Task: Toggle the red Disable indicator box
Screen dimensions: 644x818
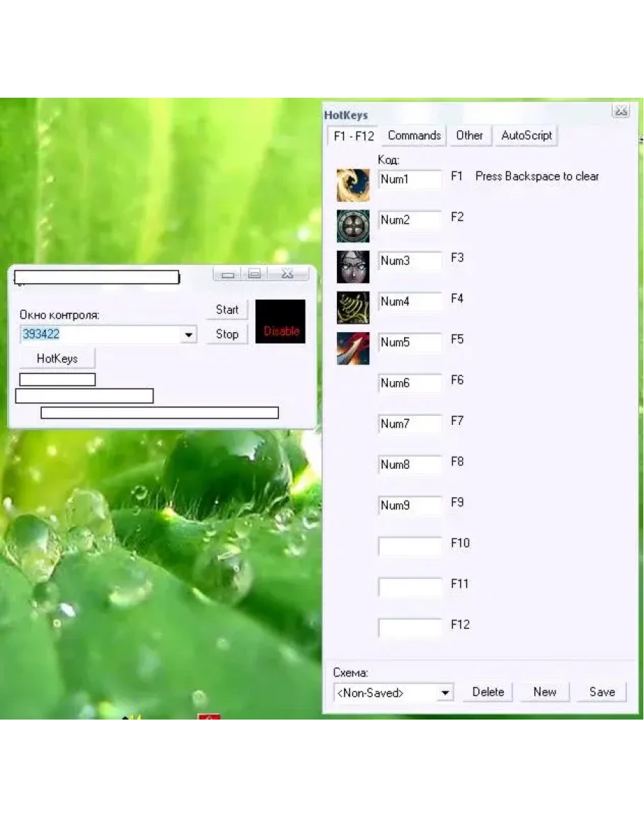Action: (280, 322)
